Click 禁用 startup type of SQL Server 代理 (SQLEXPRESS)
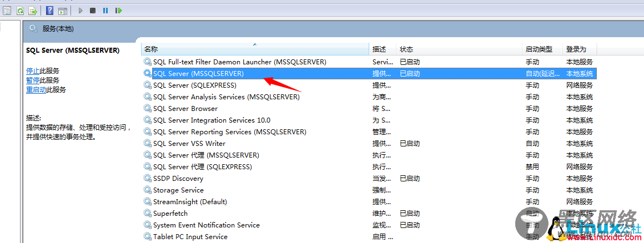The width and height of the screenshot is (644, 243). tap(532, 166)
